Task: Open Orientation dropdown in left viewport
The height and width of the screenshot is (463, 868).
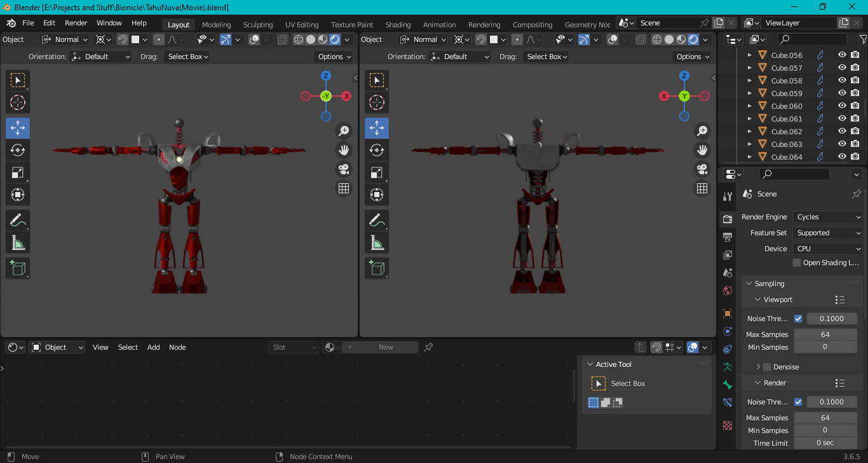Action: [100, 57]
